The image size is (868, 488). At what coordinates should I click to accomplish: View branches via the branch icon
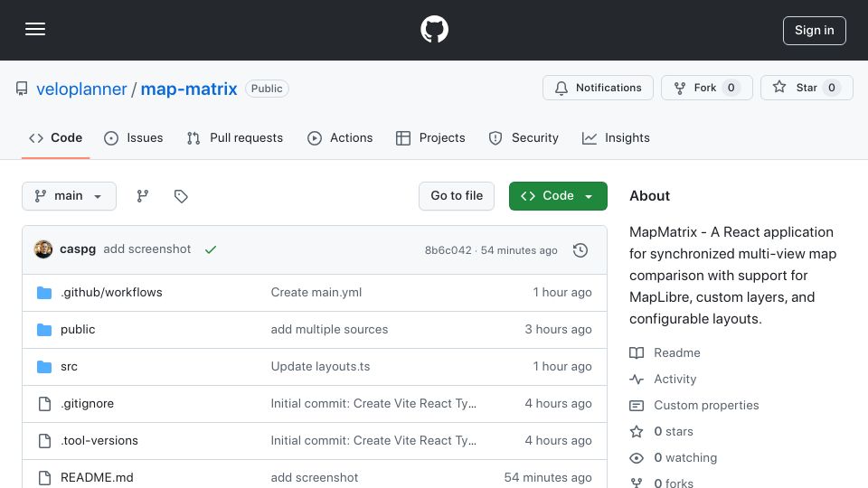click(143, 196)
